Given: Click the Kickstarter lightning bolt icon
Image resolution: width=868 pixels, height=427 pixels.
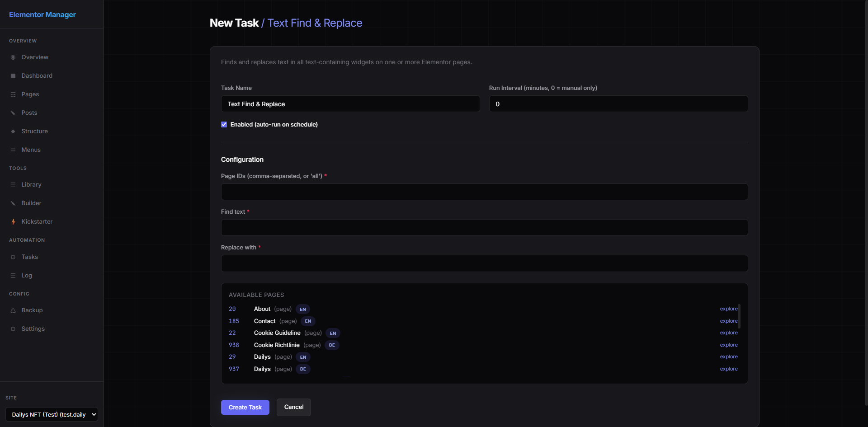Looking at the screenshot, I should 13,222.
